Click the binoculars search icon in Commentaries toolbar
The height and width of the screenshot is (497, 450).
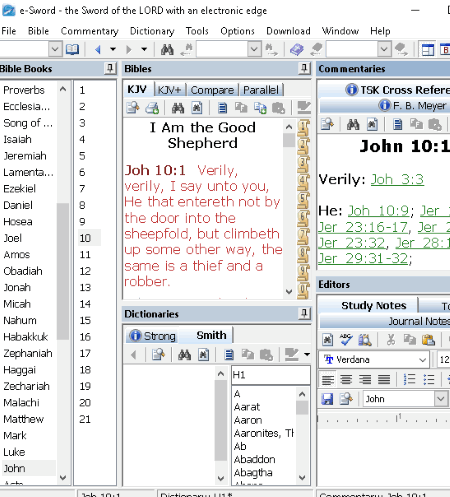pyautogui.click(x=353, y=125)
